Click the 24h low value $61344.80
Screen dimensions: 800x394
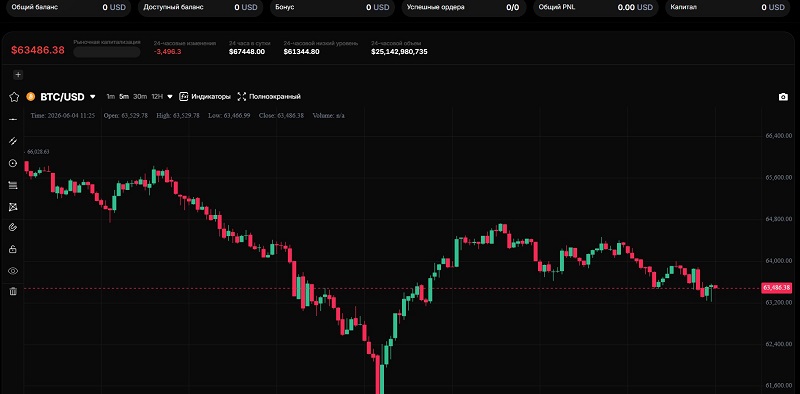coord(302,52)
